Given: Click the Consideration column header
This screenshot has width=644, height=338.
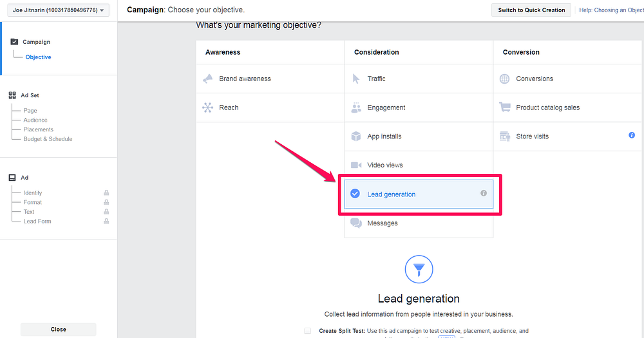Looking at the screenshot, I should 377,52.
